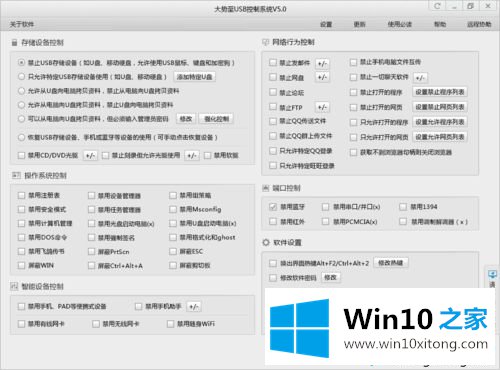Viewport: 500px width, 370px height.
Task: Enable the 禁止打开的程序 checkbox
Action: point(353,92)
